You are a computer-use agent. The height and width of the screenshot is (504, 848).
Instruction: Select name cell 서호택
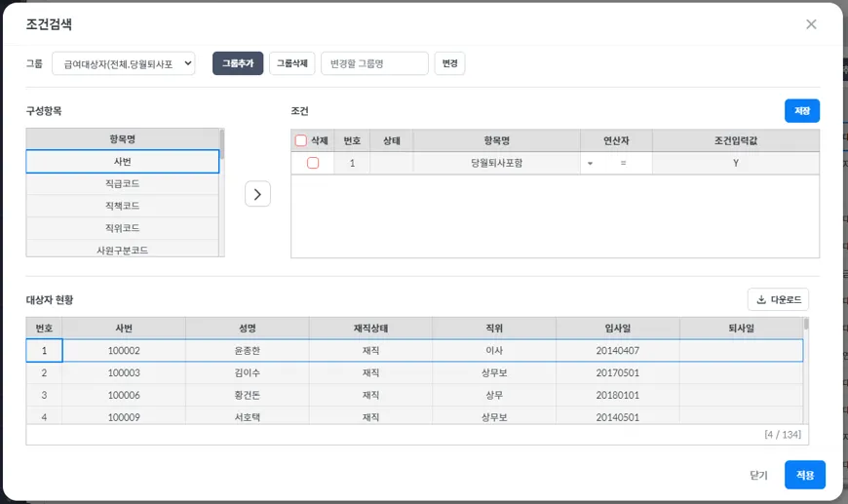[x=248, y=416]
